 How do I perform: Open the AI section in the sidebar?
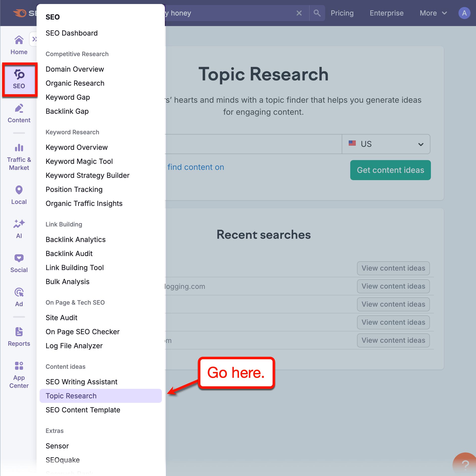(x=19, y=228)
